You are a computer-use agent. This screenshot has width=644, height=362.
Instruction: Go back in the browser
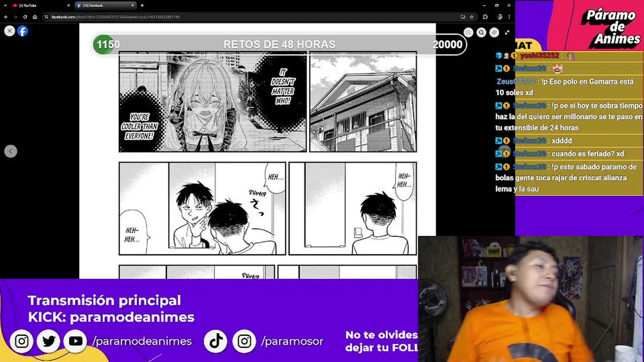pos(6,17)
